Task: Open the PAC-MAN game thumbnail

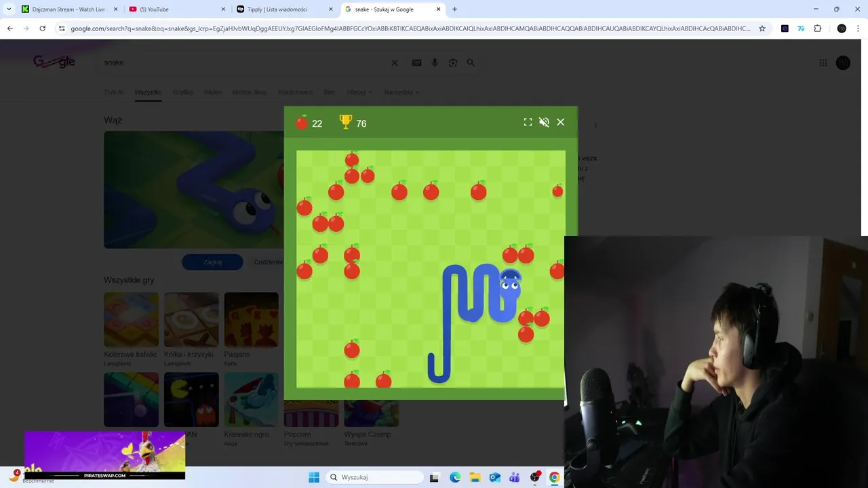Action: [191, 400]
